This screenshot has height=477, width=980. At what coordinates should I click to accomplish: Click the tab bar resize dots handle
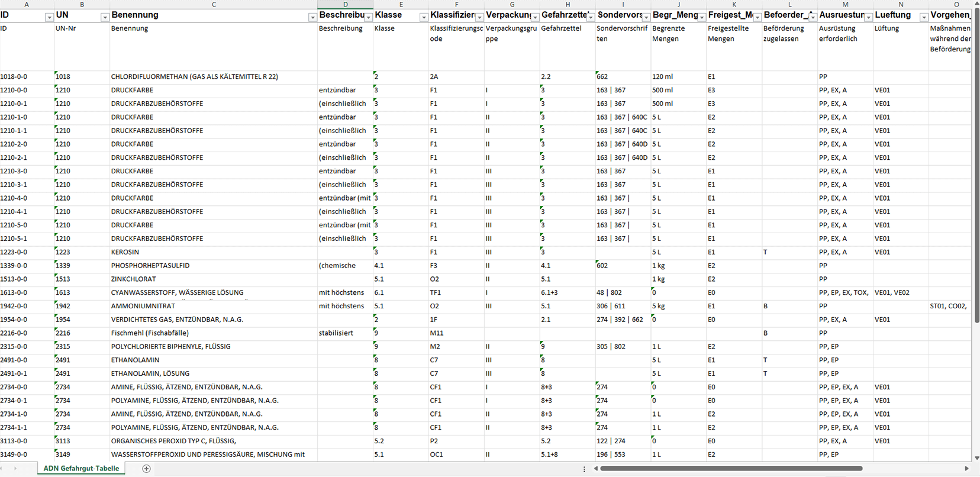click(584, 469)
